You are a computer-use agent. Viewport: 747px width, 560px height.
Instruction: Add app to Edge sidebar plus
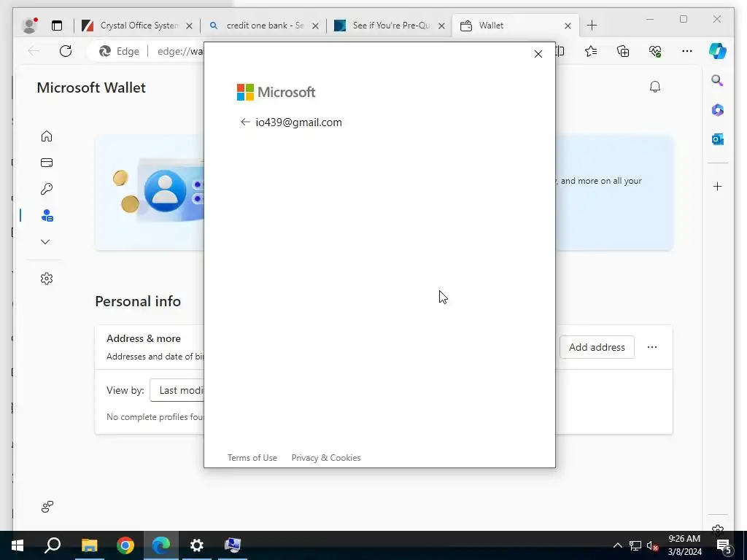tap(718, 186)
